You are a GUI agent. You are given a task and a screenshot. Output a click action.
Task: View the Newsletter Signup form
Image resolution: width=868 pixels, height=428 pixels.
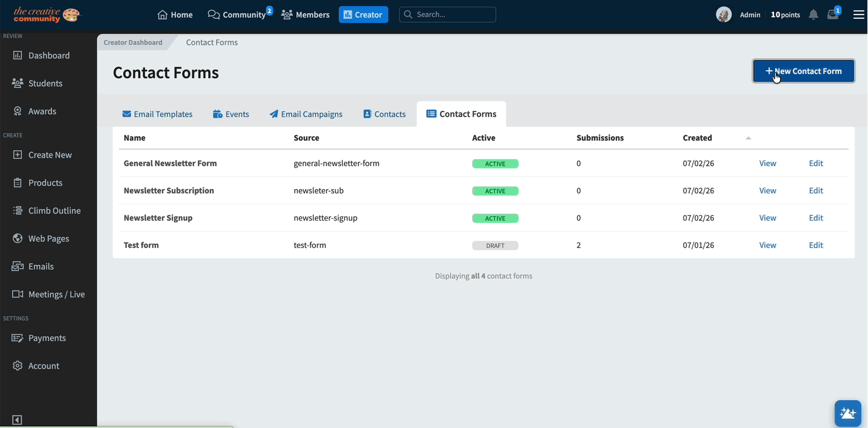[768, 218]
